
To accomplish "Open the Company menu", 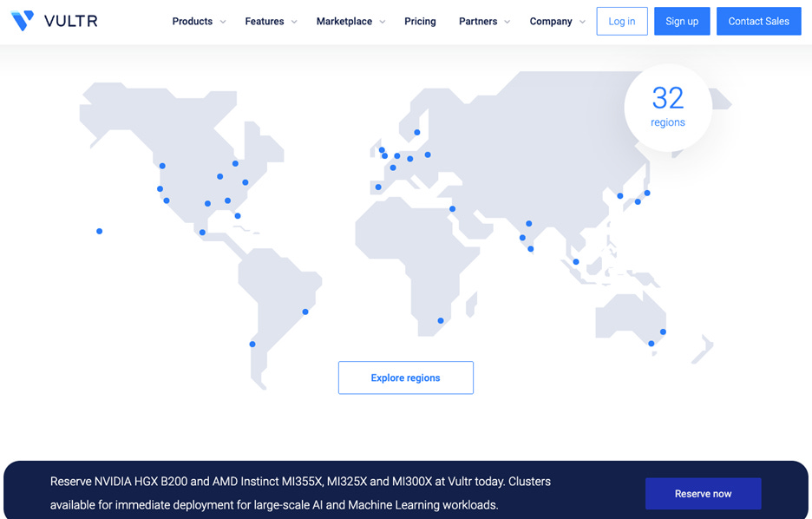I will tap(551, 21).
